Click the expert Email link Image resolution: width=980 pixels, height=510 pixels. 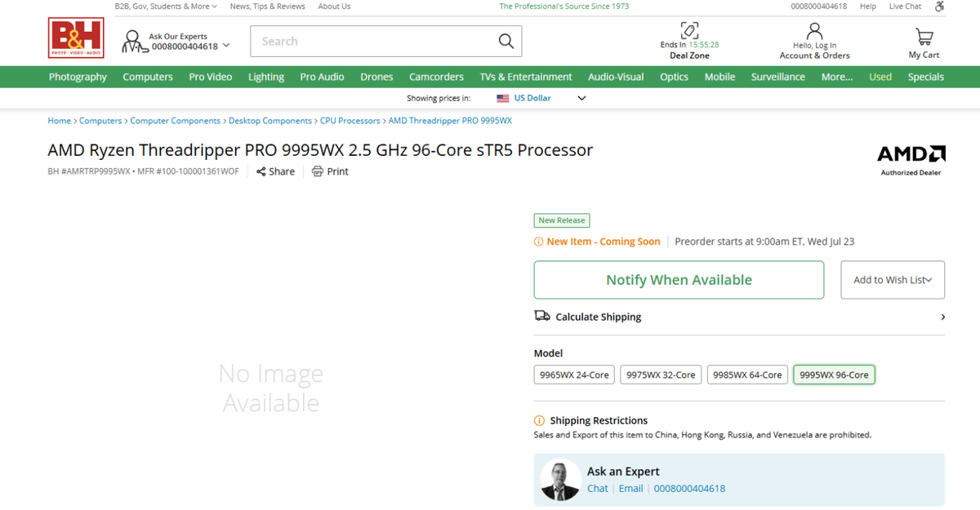tap(630, 488)
